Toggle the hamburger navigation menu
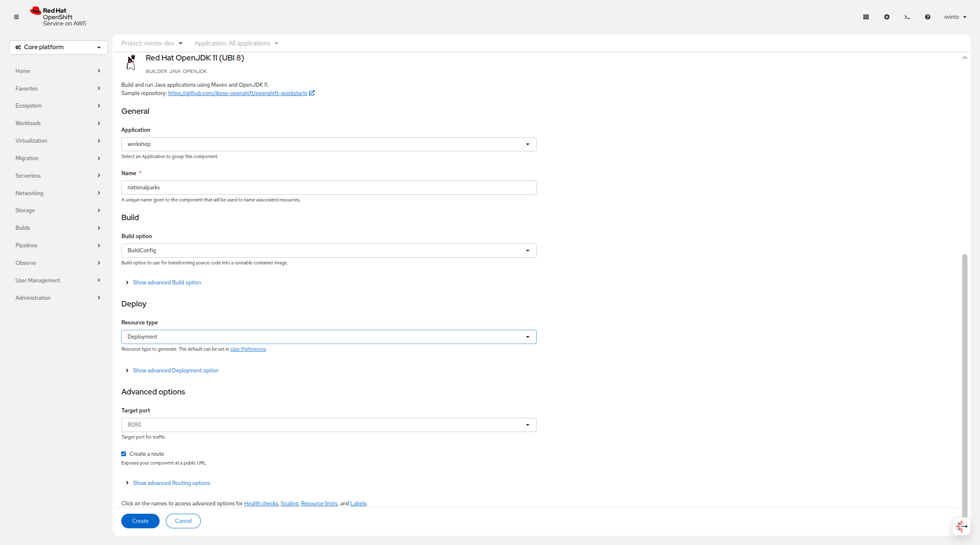 click(16, 17)
